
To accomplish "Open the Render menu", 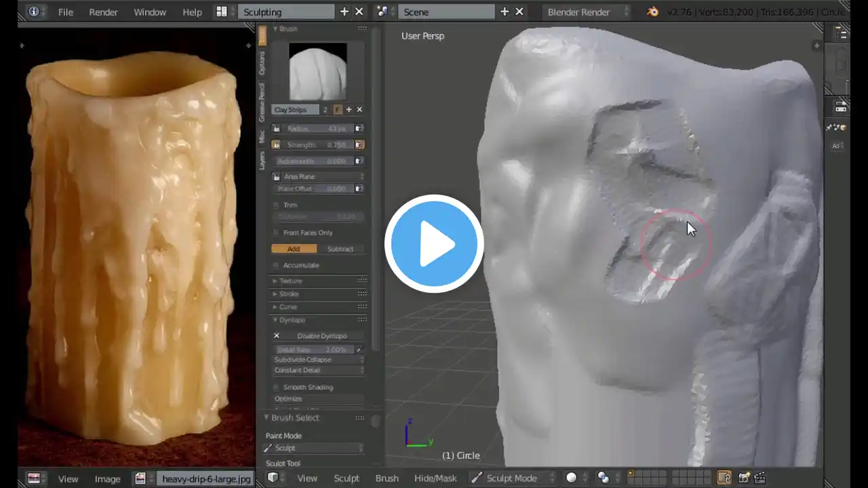I will click(103, 12).
